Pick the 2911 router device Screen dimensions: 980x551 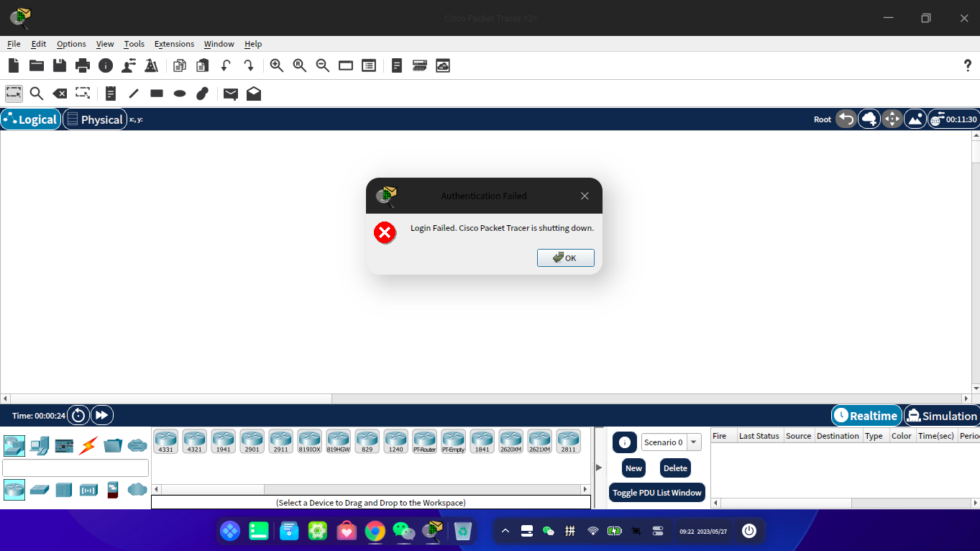281,442
